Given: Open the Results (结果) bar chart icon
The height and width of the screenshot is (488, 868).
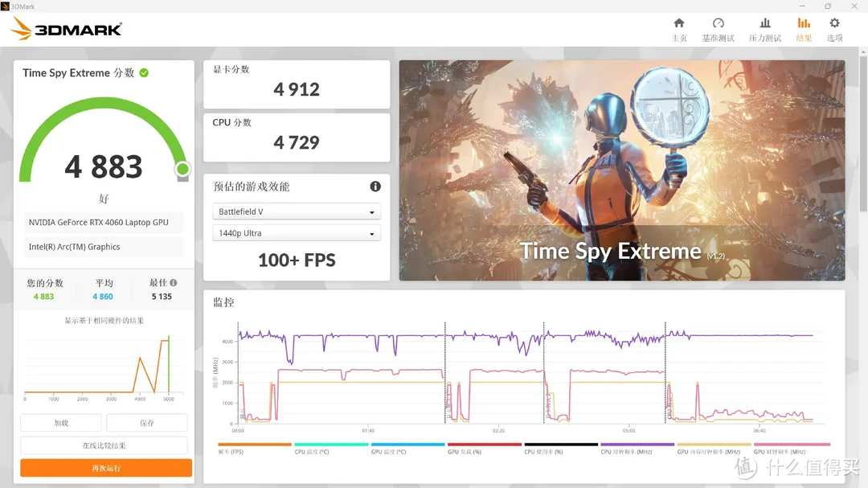Looking at the screenshot, I should point(804,23).
